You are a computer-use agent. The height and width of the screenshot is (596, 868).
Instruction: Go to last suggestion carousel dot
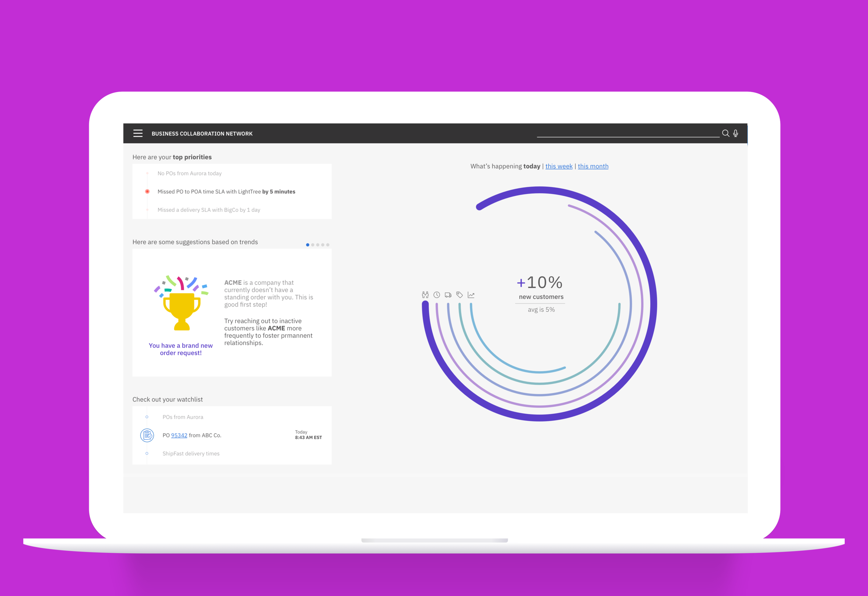pyautogui.click(x=328, y=245)
